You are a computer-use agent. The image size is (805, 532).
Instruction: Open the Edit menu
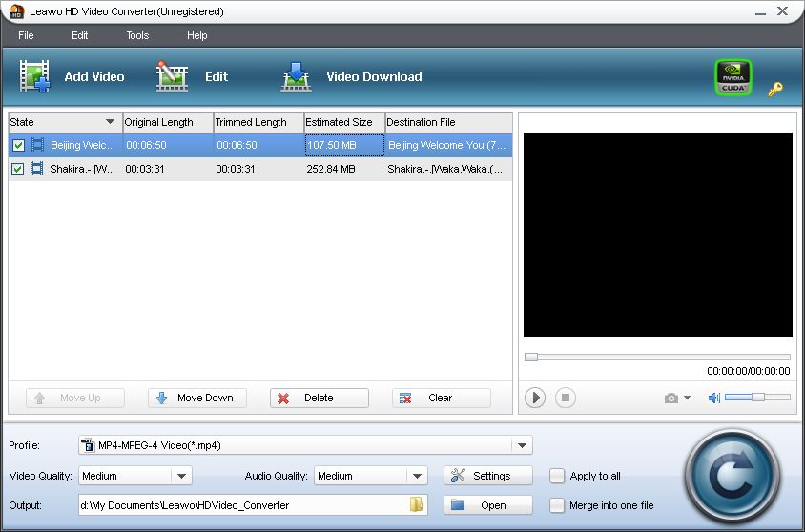[79, 35]
